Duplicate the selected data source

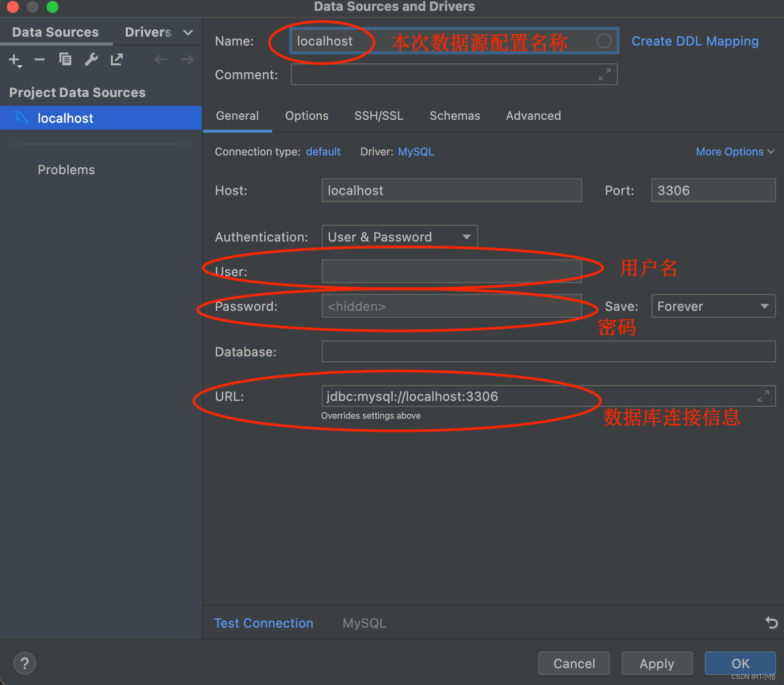pyautogui.click(x=65, y=59)
